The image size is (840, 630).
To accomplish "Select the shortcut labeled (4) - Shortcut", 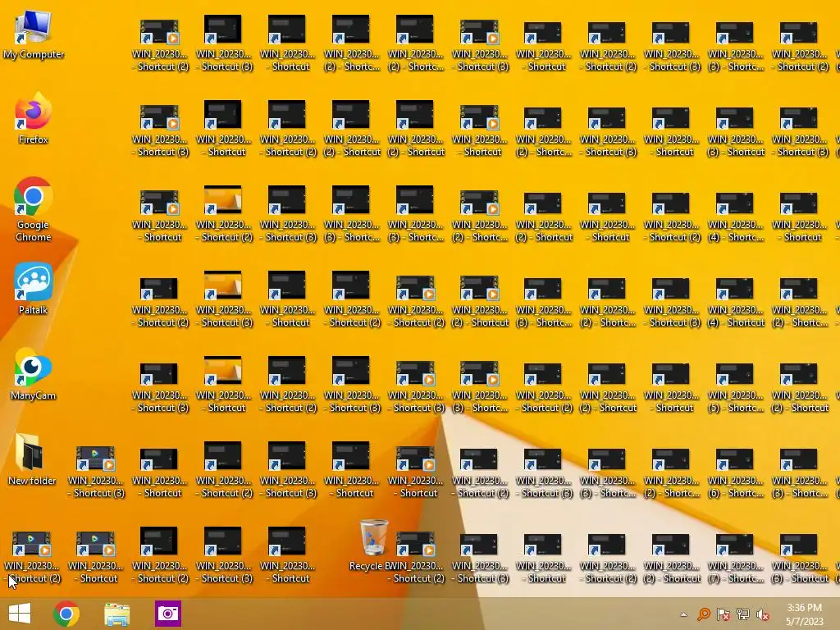I will [736, 302].
